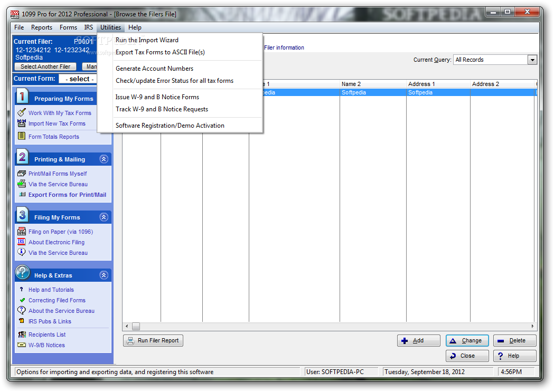Click the Run Filer Report button
This screenshot has width=554, height=392.
[153, 340]
